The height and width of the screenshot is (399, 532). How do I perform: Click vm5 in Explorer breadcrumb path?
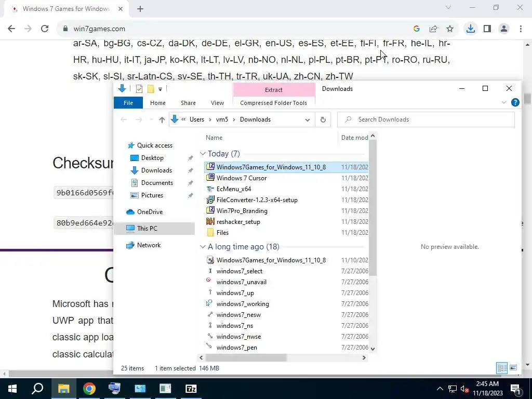222,120
